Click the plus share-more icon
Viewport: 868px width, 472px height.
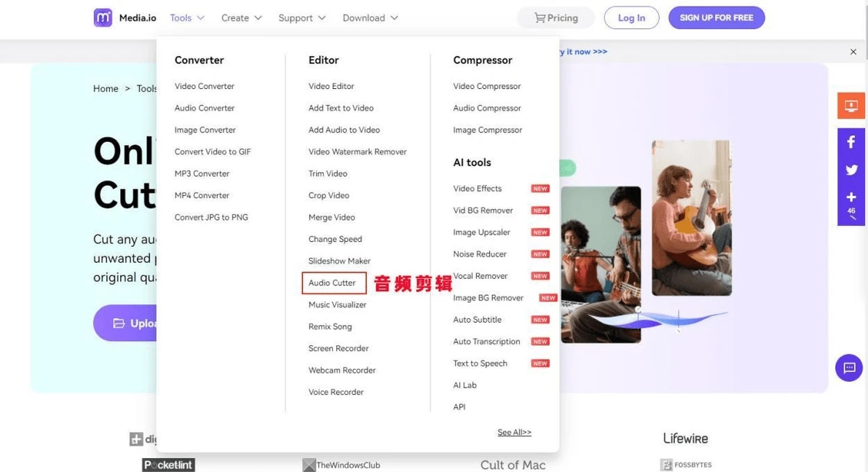coord(851,197)
